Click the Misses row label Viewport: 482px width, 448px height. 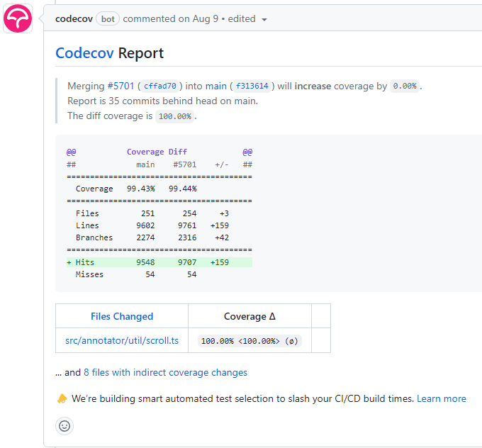click(x=89, y=274)
